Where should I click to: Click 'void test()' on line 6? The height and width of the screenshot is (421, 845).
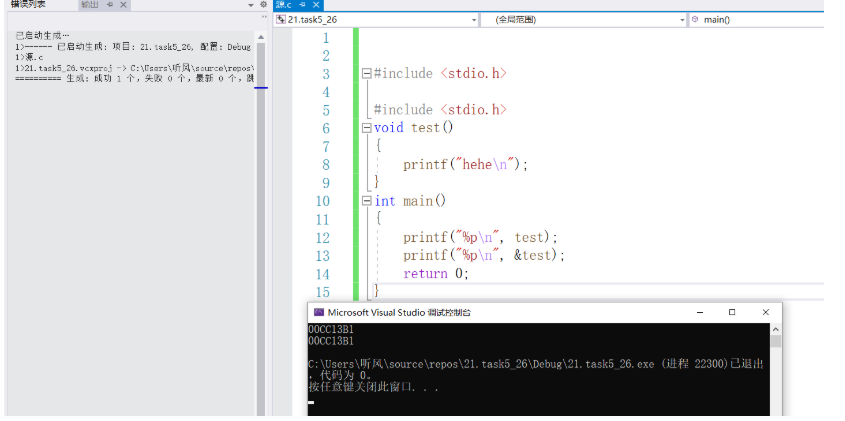[x=413, y=128]
